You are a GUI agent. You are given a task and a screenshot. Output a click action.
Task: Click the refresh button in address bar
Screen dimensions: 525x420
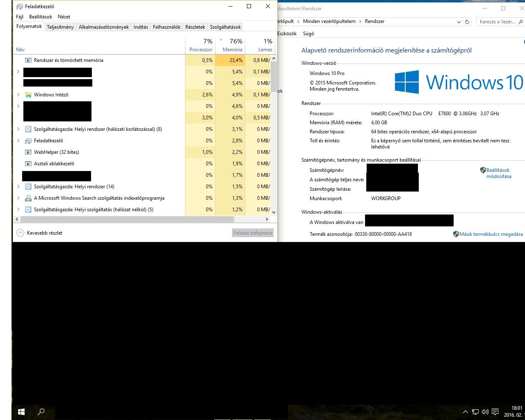tap(467, 22)
